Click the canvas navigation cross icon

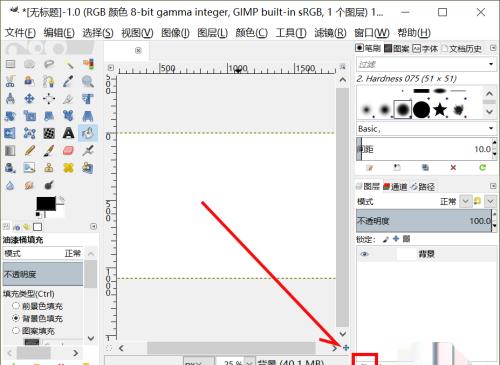coord(346,348)
